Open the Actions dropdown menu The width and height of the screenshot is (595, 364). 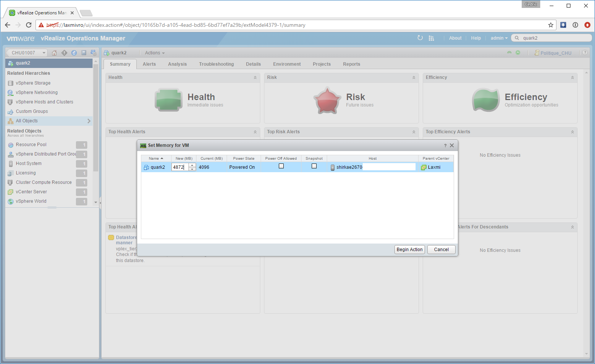point(155,53)
